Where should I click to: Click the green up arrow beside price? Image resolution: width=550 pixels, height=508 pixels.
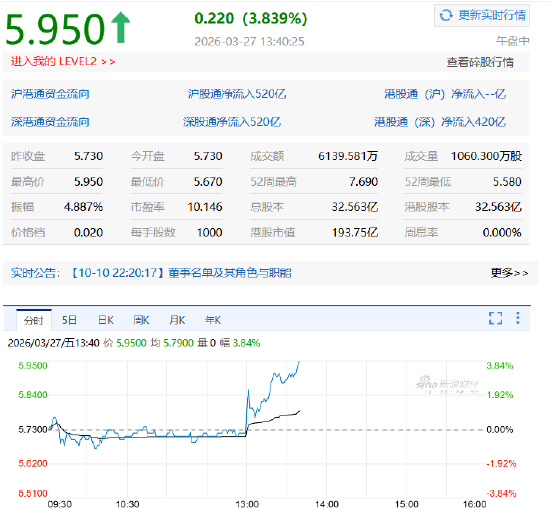121,27
